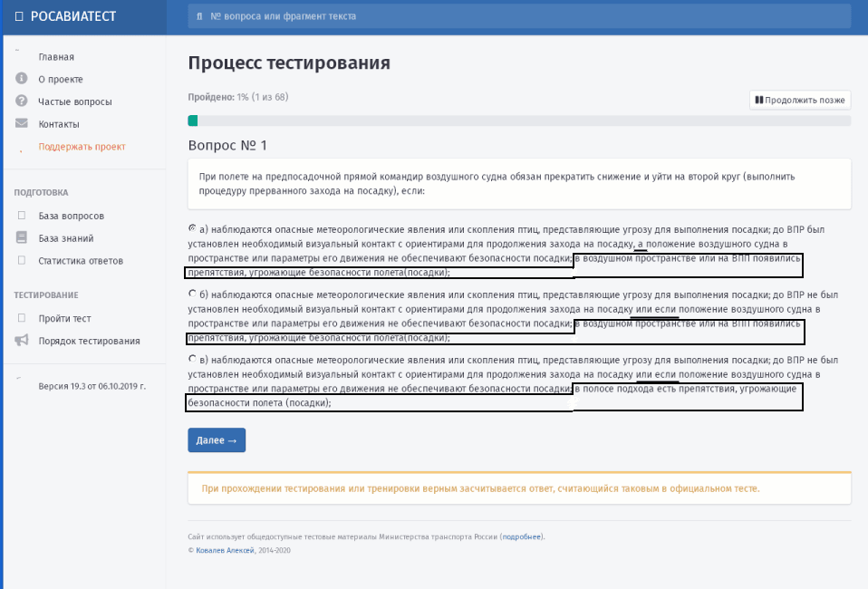The width and height of the screenshot is (868, 589).
Task: Click the icon beside Пройти тест
Action: pos(21,318)
